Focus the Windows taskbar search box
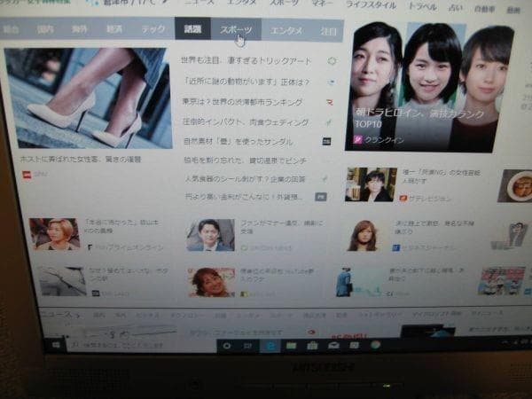The width and height of the screenshot is (532, 399). coord(141,346)
